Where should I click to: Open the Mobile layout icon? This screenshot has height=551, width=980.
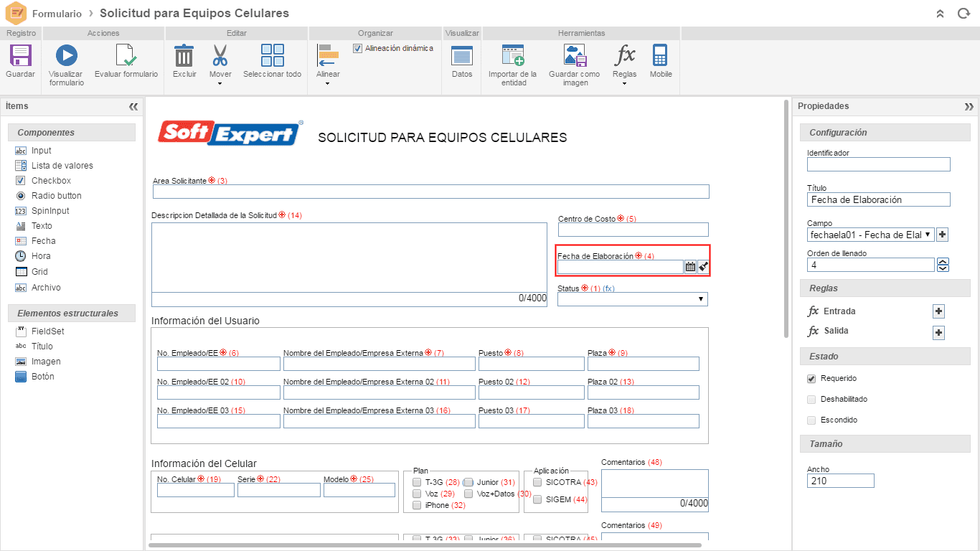661,55
